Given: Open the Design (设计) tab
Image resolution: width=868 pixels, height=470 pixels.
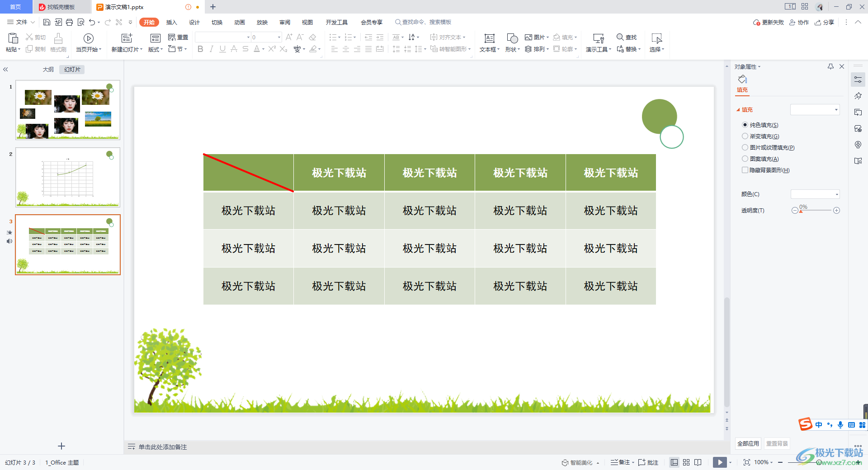Looking at the screenshot, I should click(194, 22).
